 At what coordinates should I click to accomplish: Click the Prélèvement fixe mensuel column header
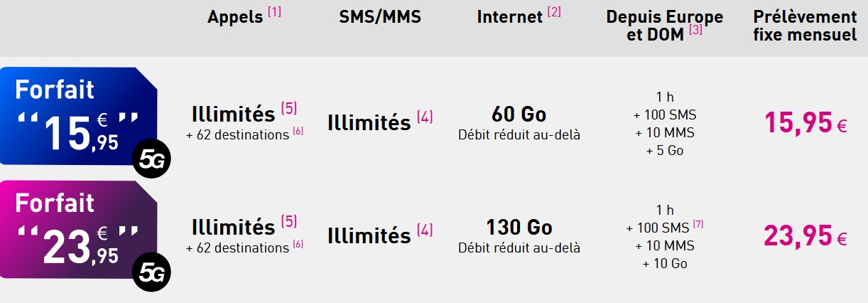pyautogui.click(x=805, y=26)
